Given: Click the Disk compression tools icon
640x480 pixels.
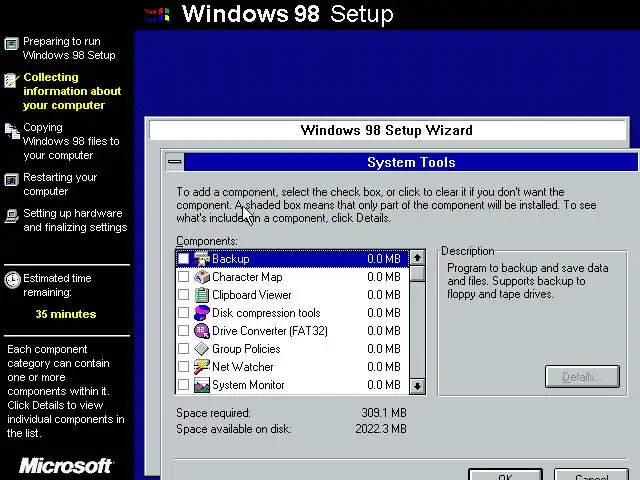Looking at the screenshot, I should click(x=202, y=313).
